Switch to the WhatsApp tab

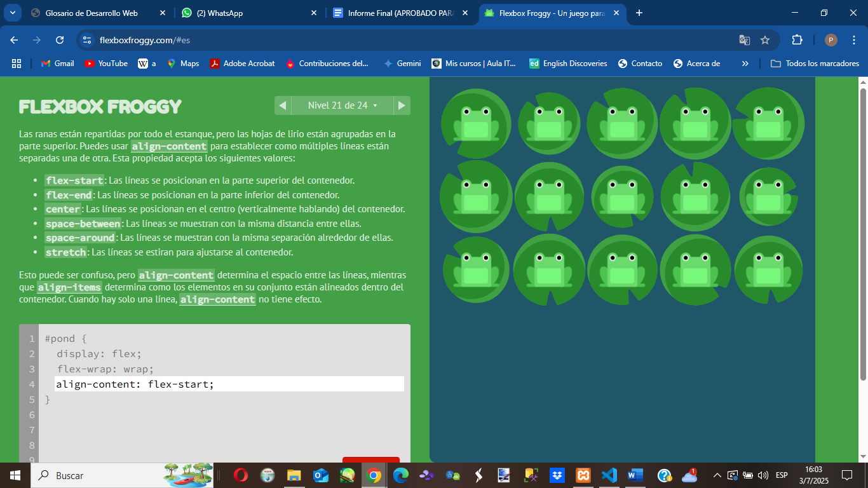(220, 13)
